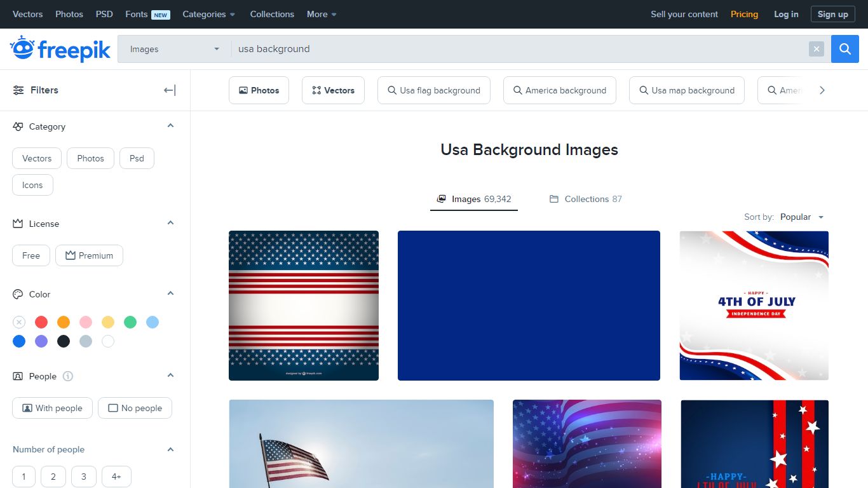Toggle the Vectors category filter
This screenshot has height=488, width=868.
click(x=37, y=158)
